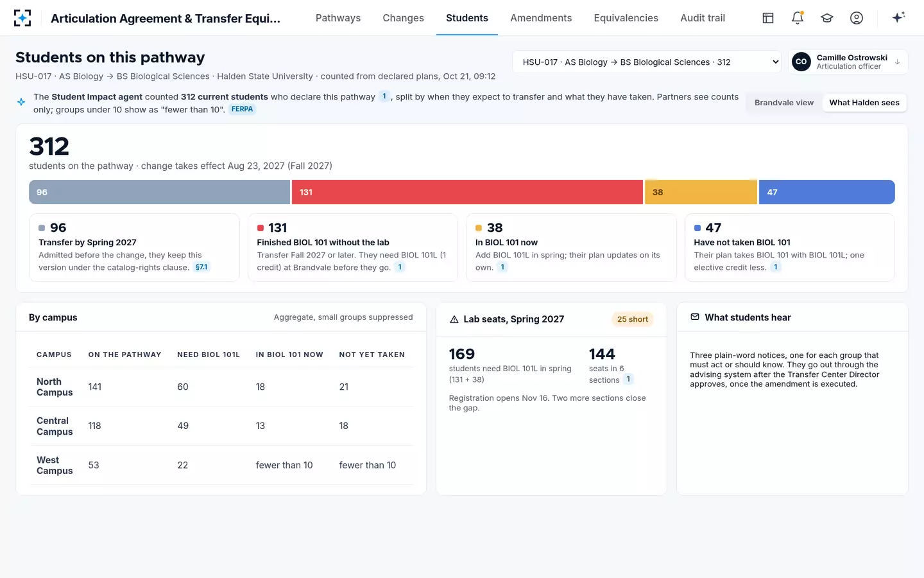924x578 pixels.
Task: Click the CO avatar badge
Action: tap(801, 62)
